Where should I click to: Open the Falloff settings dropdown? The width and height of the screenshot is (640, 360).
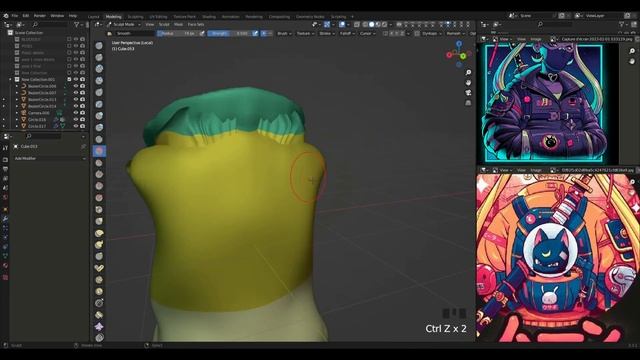pyautogui.click(x=347, y=33)
